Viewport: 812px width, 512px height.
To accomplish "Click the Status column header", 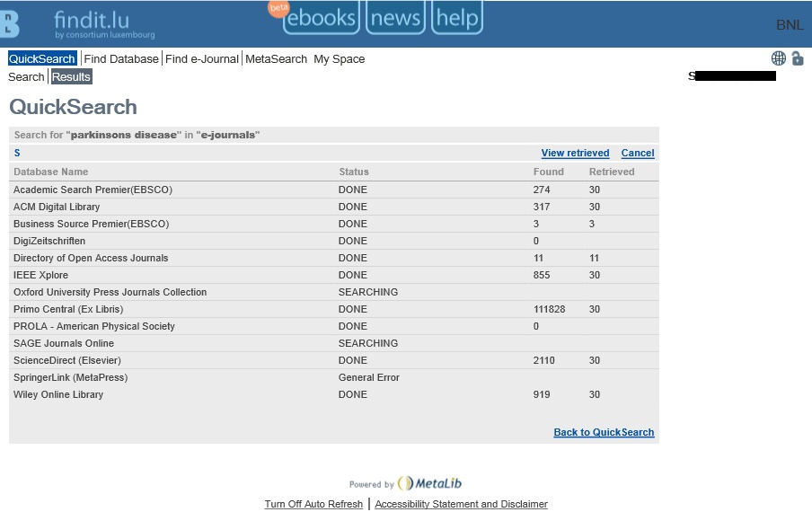I will (354, 172).
